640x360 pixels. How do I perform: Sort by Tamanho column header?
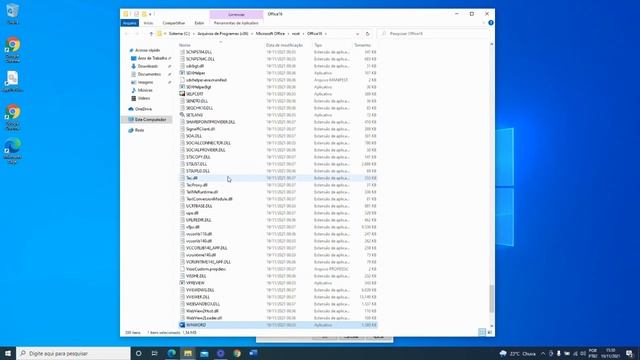[362, 45]
